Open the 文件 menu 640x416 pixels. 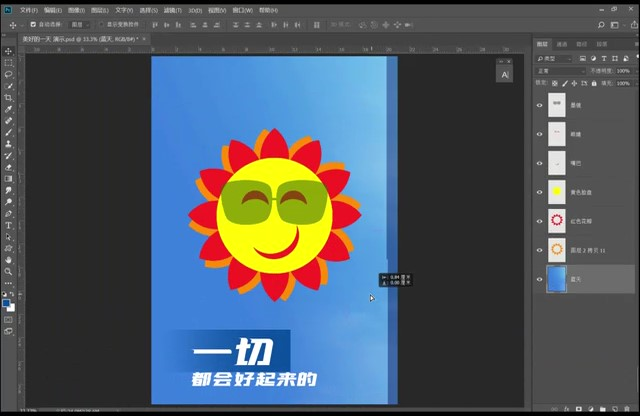(28, 9)
